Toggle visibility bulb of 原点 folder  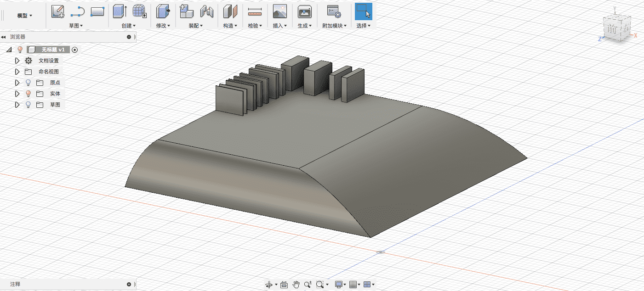point(28,83)
